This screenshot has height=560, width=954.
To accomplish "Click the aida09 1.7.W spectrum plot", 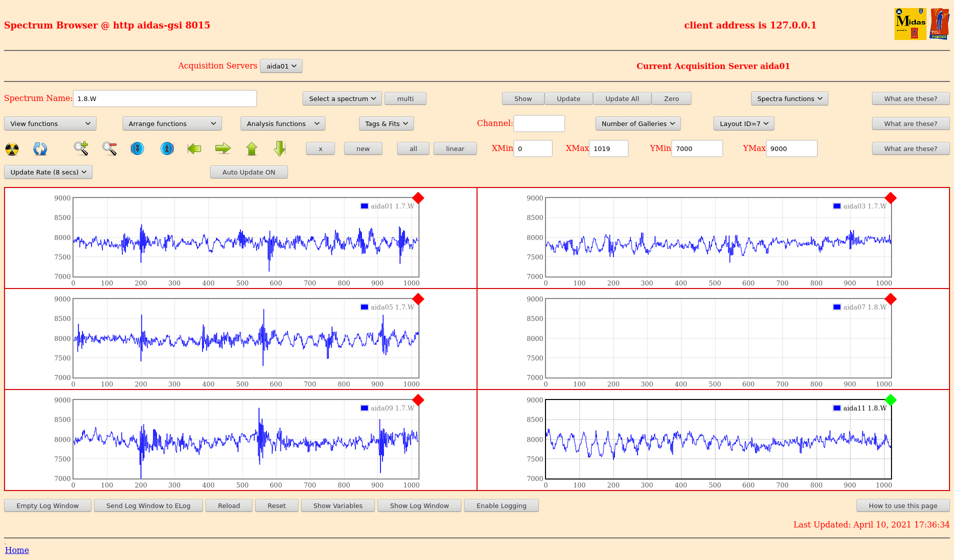I will click(246, 439).
